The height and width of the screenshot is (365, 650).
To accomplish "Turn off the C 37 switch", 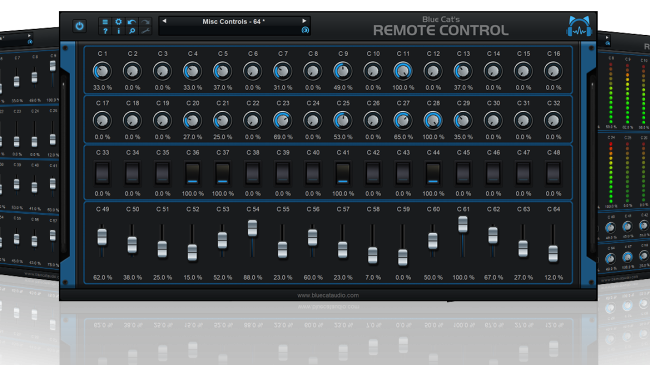I will click(x=222, y=173).
